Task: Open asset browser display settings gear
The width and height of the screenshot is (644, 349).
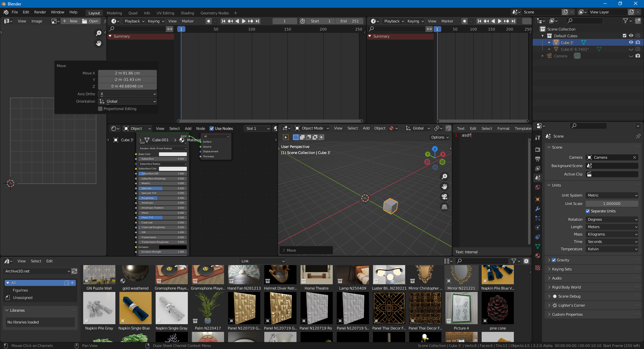Action: (526, 261)
